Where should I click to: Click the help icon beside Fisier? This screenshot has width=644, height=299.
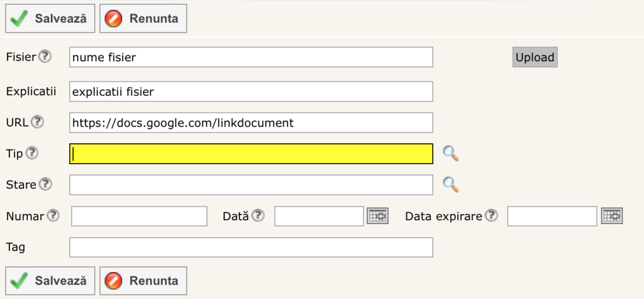(45, 57)
